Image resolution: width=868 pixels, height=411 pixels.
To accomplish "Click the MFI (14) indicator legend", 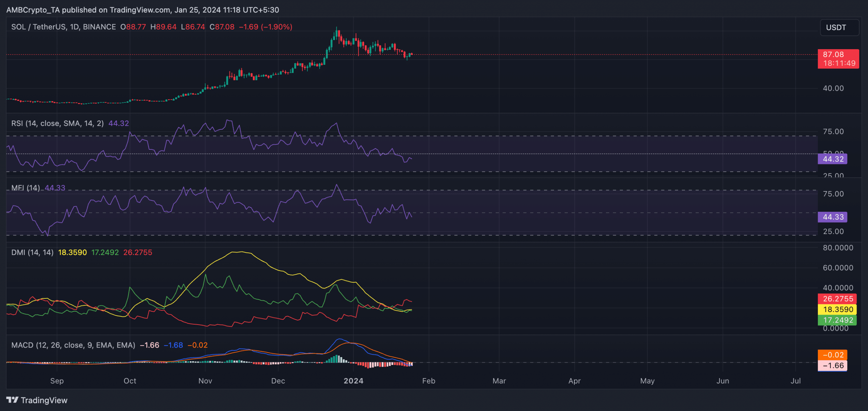I will pyautogui.click(x=26, y=188).
